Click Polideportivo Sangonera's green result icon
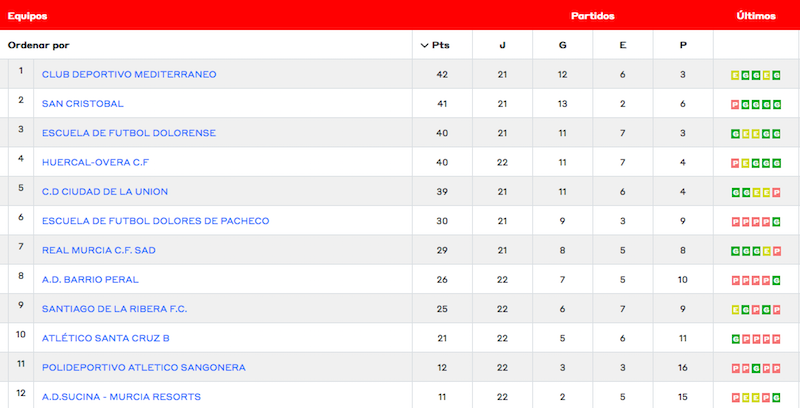The width and height of the screenshot is (800, 408). coord(756,367)
